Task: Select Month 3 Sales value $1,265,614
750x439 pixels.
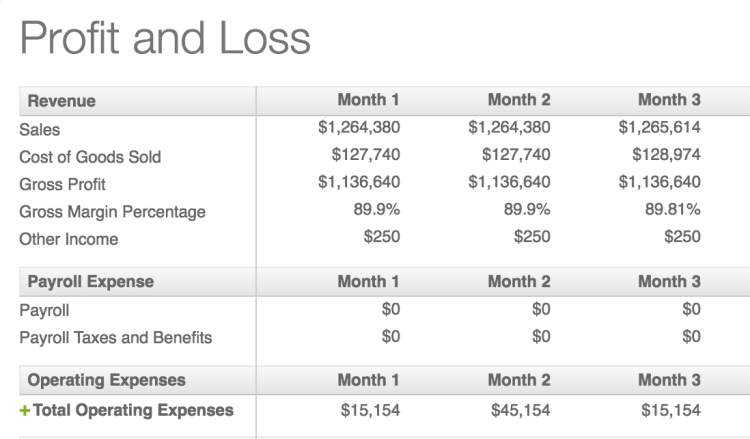Action: point(659,127)
